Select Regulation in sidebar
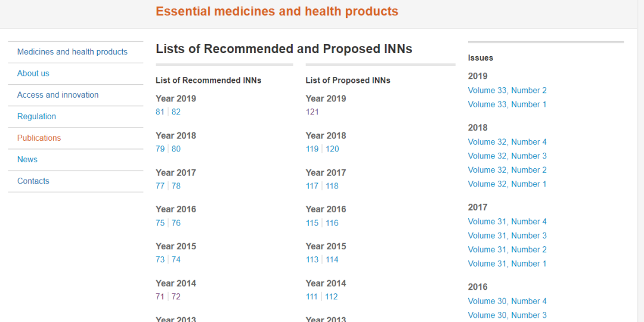 (36, 116)
